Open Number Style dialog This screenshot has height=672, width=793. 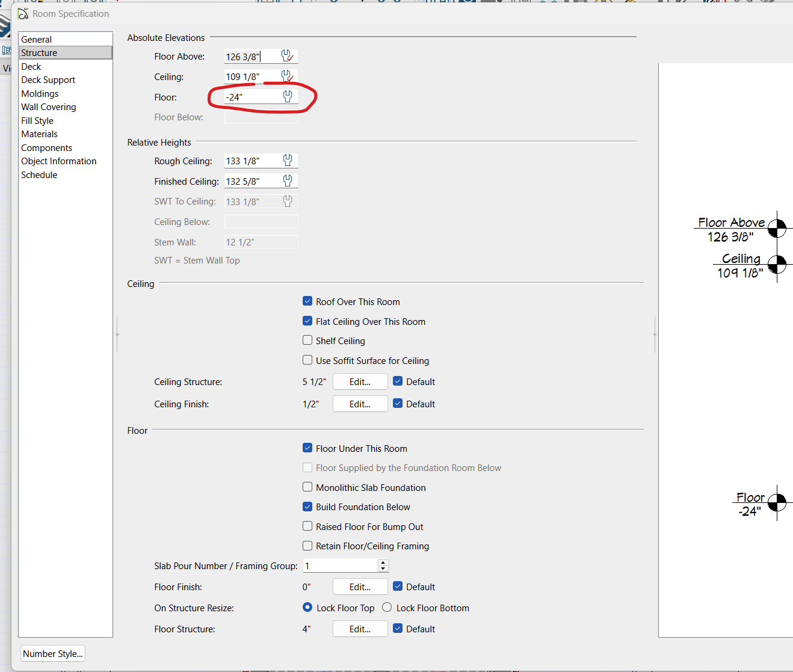point(53,653)
